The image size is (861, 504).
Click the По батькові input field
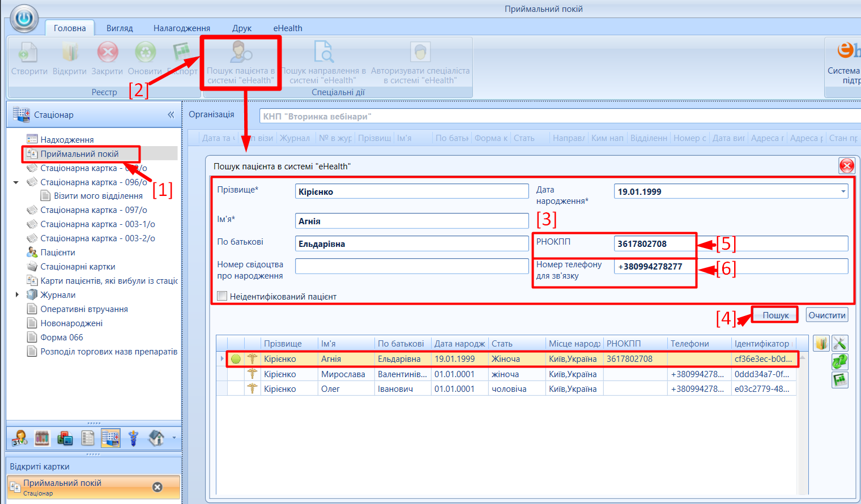(x=412, y=244)
